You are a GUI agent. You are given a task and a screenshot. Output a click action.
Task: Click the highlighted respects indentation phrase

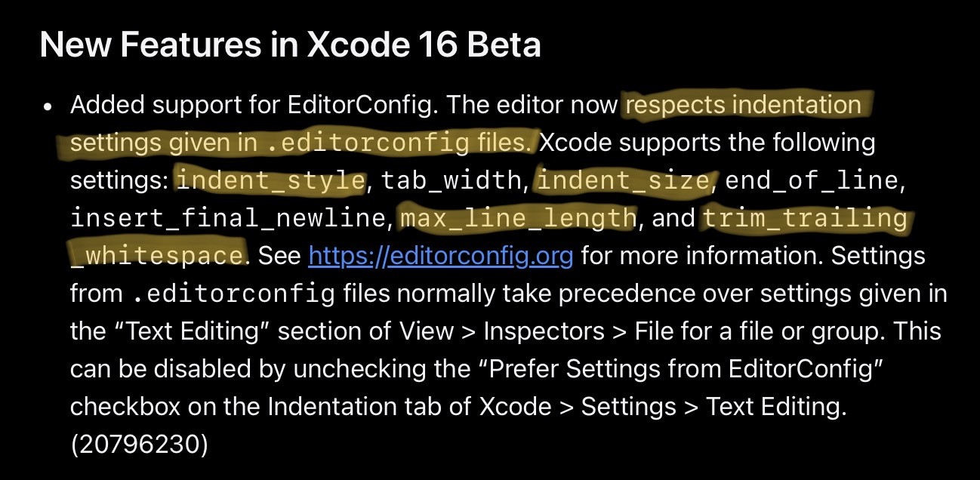tap(743, 105)
